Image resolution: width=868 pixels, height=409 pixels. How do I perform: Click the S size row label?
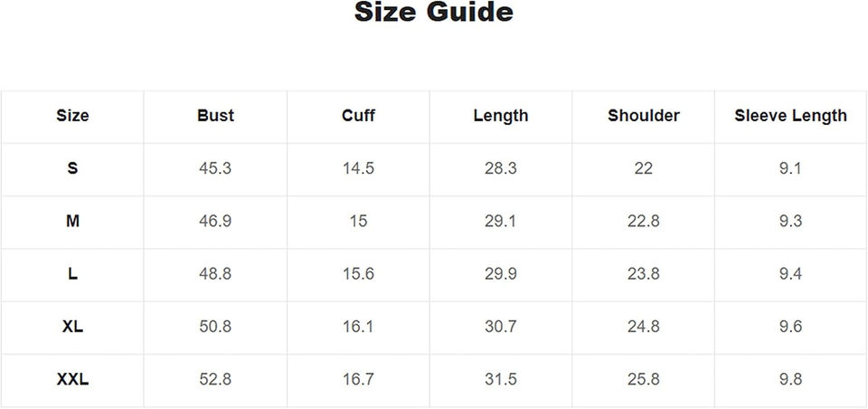point(72,168)
